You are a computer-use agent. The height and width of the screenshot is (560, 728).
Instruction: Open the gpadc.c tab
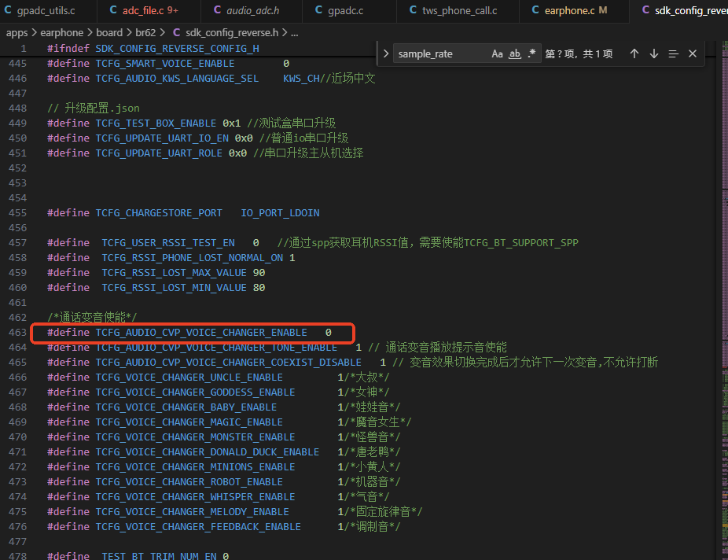[x=350, y=10]
